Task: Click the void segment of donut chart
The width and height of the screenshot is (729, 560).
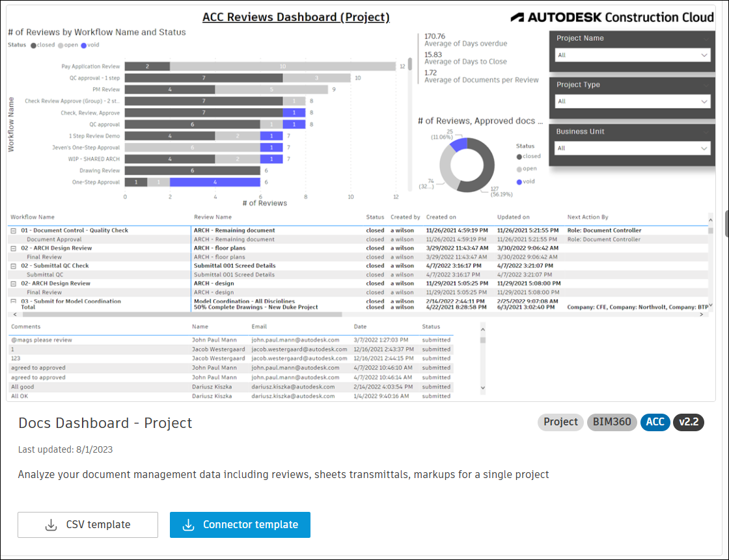Action: point(458,144)
